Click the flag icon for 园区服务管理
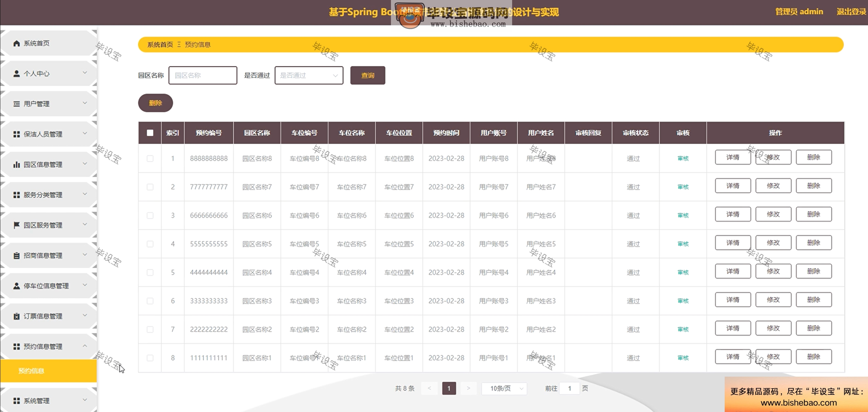Screen dimensions: 868x412 tap(16, 225)
